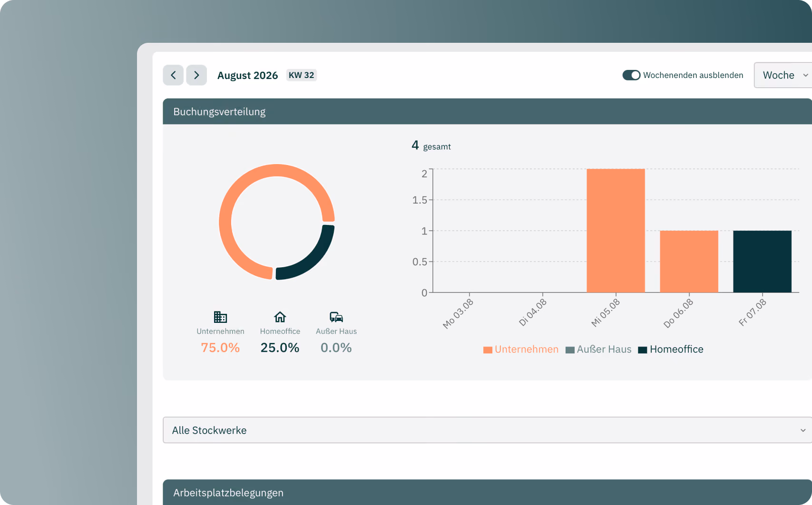Viewport: 812px width, 505px height.
Task: Click the Wochenenden ausblenden label text
Action: pos(693,75)
